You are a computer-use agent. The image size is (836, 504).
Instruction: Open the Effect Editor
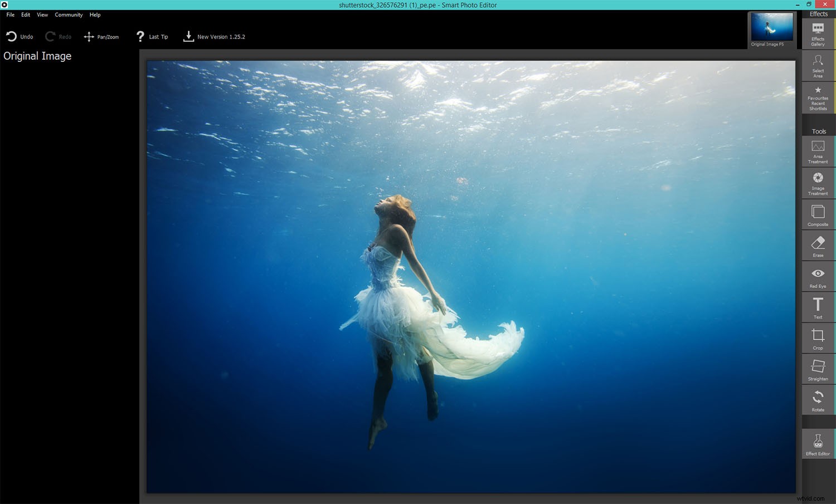pyautogui.click(x=818, y=444)
